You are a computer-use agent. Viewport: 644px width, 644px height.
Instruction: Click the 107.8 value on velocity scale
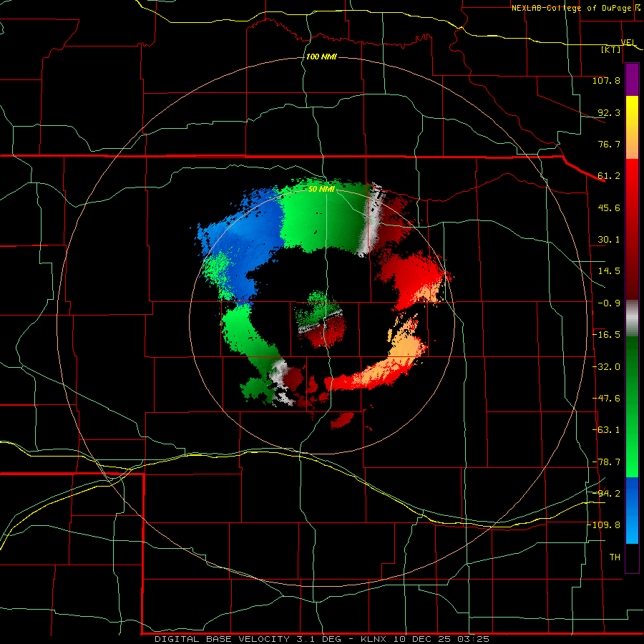click(x=606, y=80)
